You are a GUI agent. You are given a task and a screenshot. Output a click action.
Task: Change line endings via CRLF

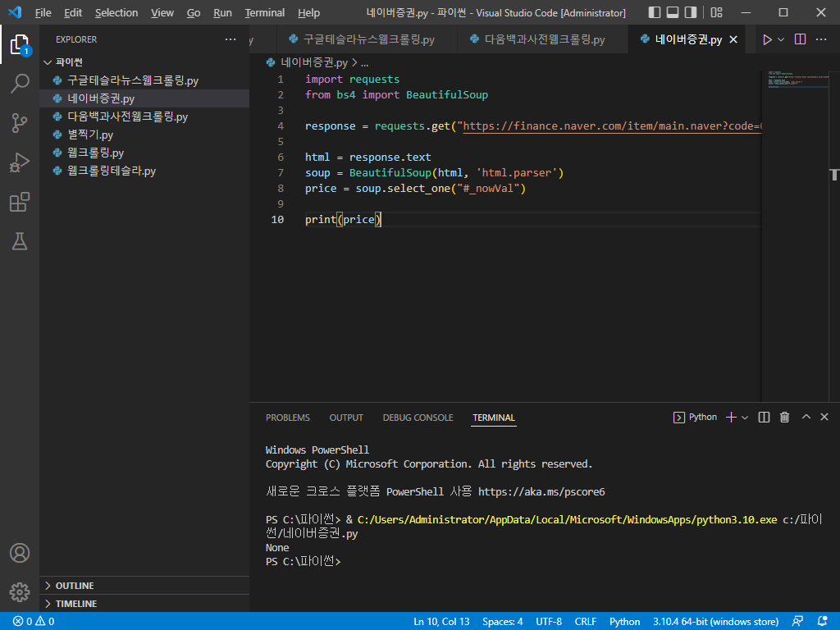pyautogui.click(x=586, y=622)
